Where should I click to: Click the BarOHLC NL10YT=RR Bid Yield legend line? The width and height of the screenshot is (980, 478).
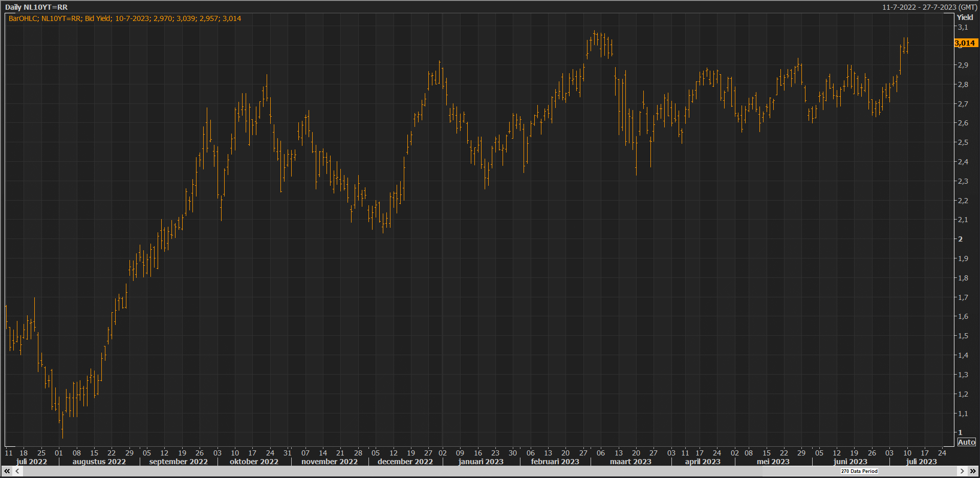[125, 18]
